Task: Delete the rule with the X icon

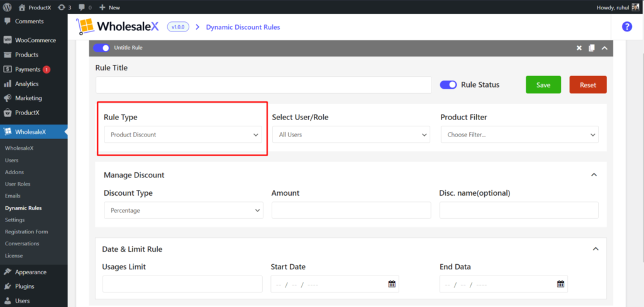Action: [579, 48]
